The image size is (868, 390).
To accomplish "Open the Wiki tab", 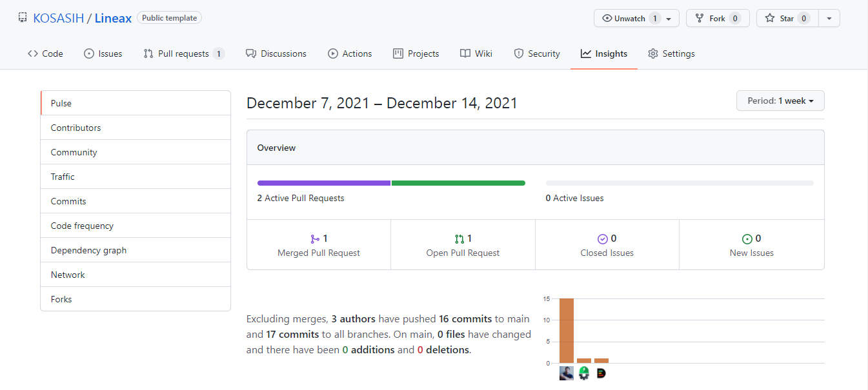I will pos(476,54).
